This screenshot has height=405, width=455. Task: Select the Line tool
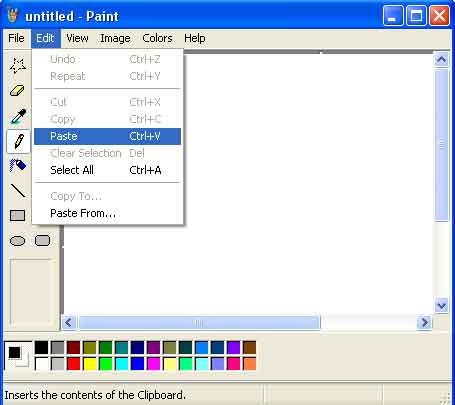tap(17, 190)
